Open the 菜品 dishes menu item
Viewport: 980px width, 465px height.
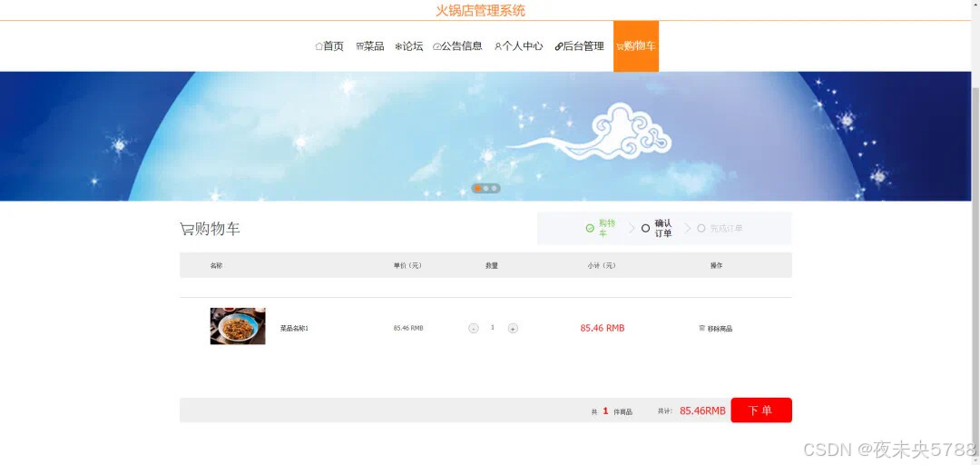370,46
